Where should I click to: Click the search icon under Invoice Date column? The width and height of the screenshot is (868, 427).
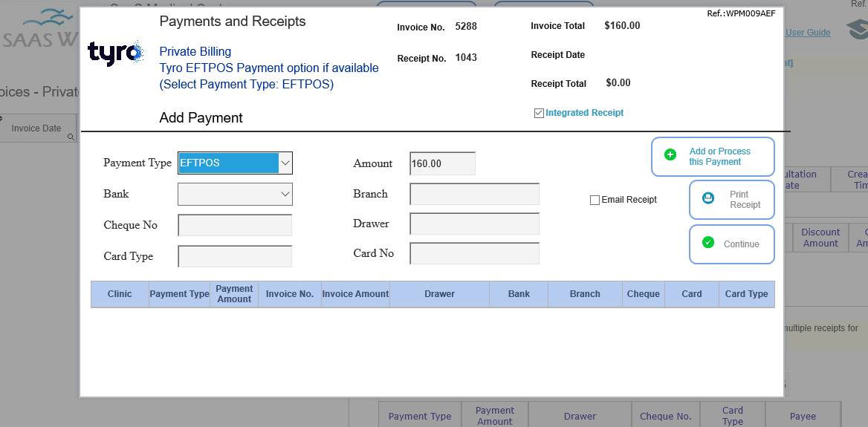(71, 137)
